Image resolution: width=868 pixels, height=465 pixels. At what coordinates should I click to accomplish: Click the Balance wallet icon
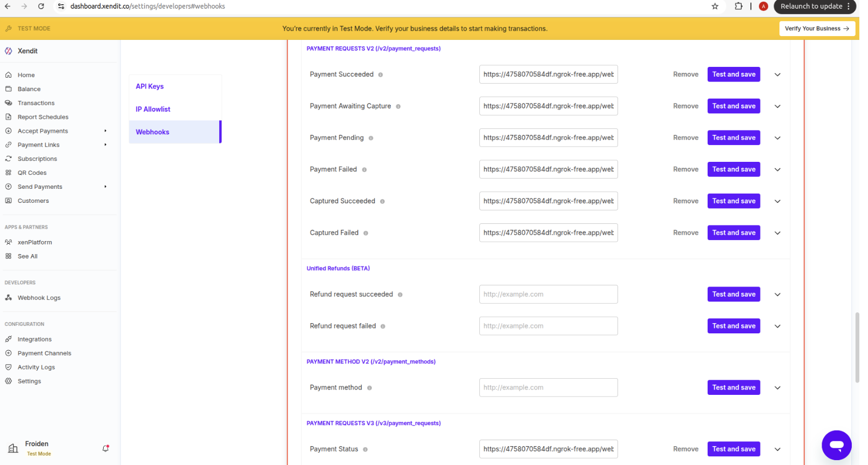pyautogui.click(x=8, y=89)
